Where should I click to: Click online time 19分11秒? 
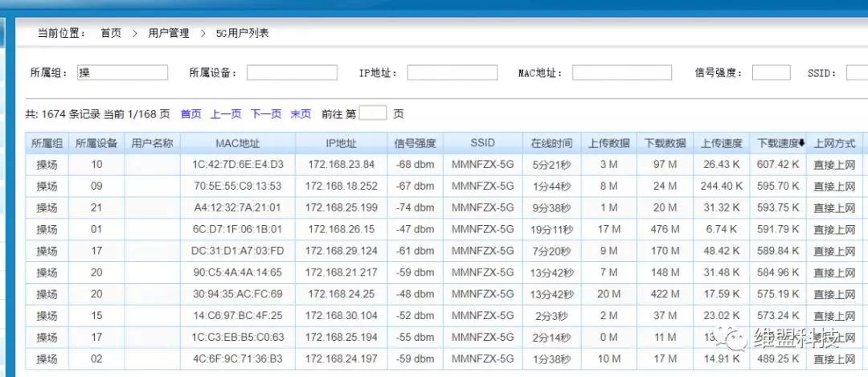552,229
